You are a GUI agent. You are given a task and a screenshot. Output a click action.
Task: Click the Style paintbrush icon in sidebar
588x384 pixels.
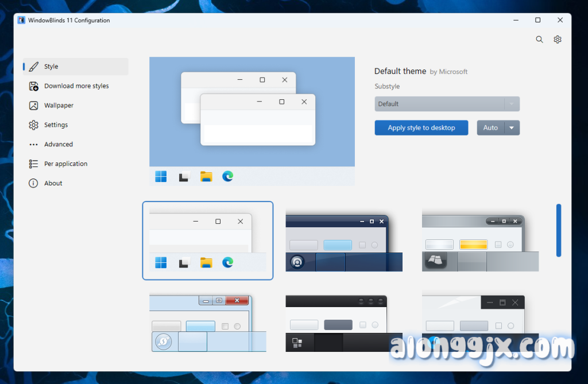pos(34,67)
